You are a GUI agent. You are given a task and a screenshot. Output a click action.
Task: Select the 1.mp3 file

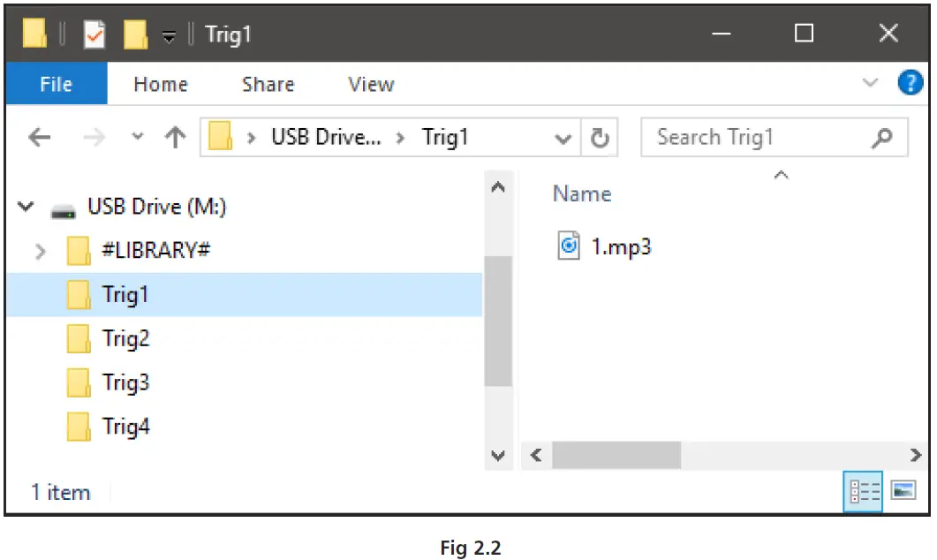621,246
